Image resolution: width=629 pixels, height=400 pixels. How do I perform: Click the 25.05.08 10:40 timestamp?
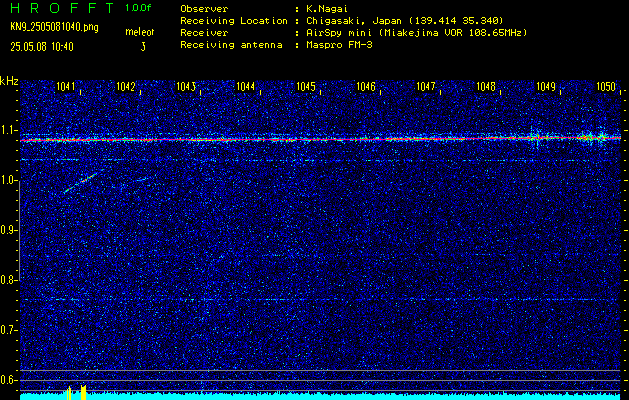pos(42,47)
